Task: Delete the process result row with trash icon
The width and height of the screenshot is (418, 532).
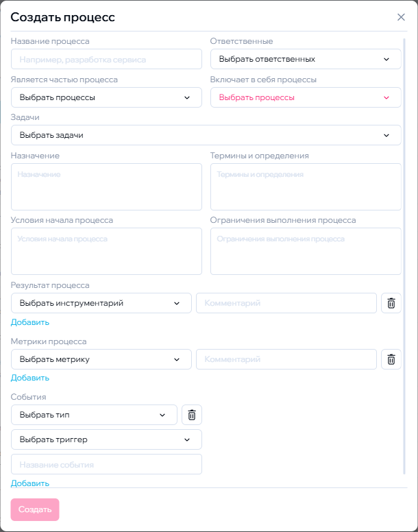Action: tap(391, 303)
